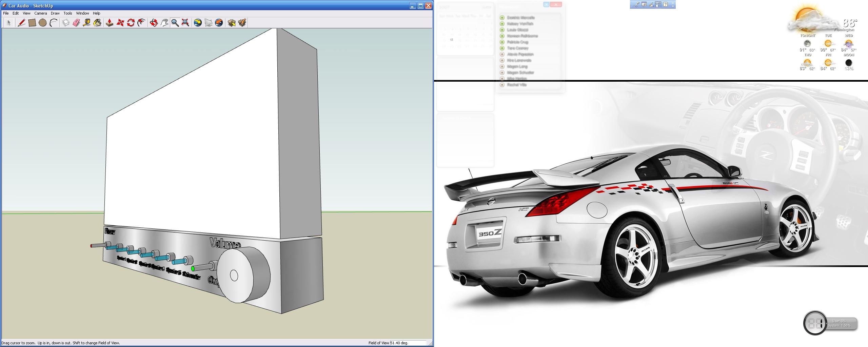868x347 pixels.
Task: Click the Zoom Extents tool
Action: coord(185,23)
